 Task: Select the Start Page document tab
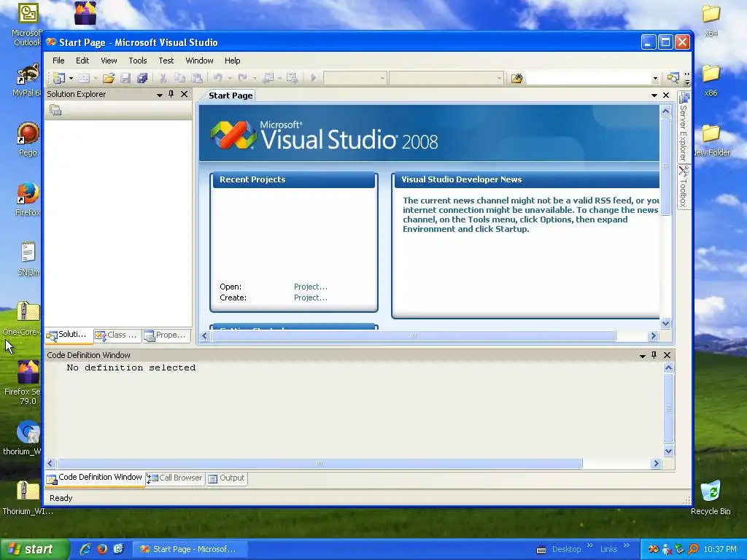click(x=231, y=96)
